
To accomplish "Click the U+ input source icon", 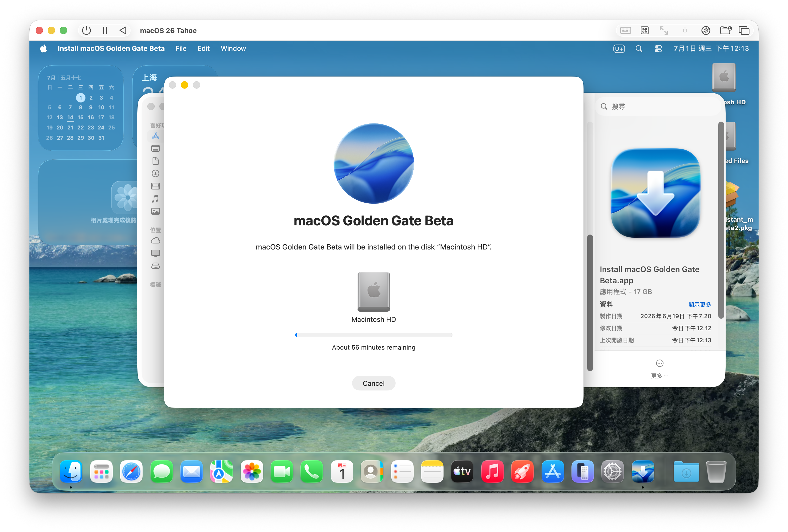I will click(619, 48).
